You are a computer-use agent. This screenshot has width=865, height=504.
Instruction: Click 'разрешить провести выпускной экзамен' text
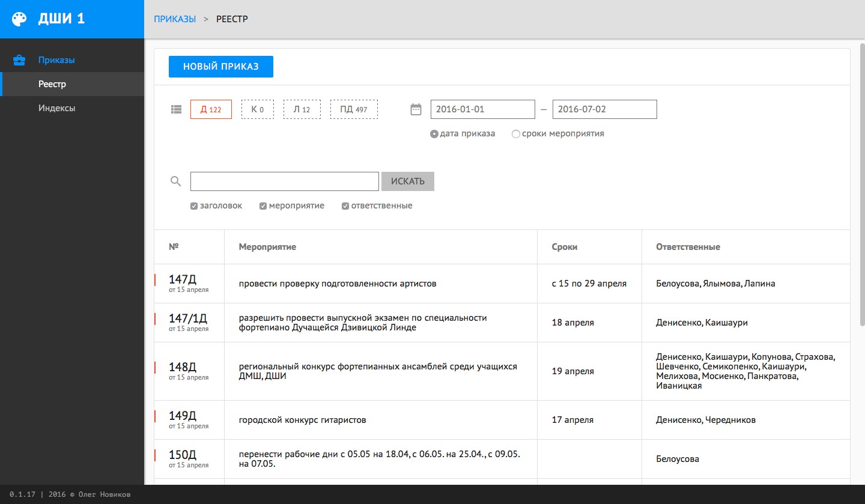click(363, 323)
